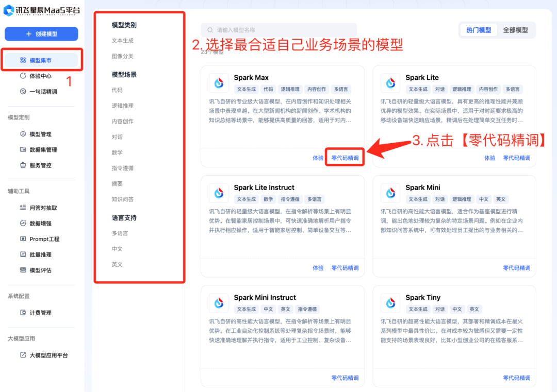
Task: Filter by 摘要 scenario
Action: 117,184
